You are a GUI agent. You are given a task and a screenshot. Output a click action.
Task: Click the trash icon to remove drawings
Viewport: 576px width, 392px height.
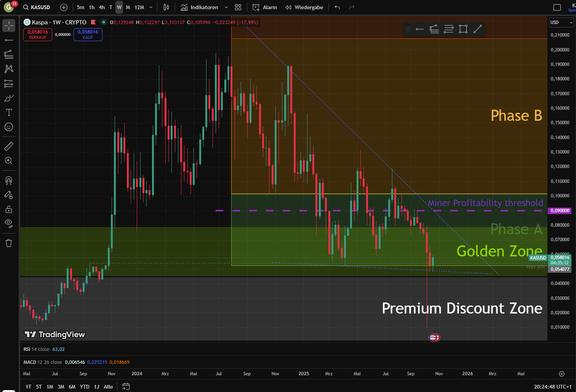(x=8, y=243)
